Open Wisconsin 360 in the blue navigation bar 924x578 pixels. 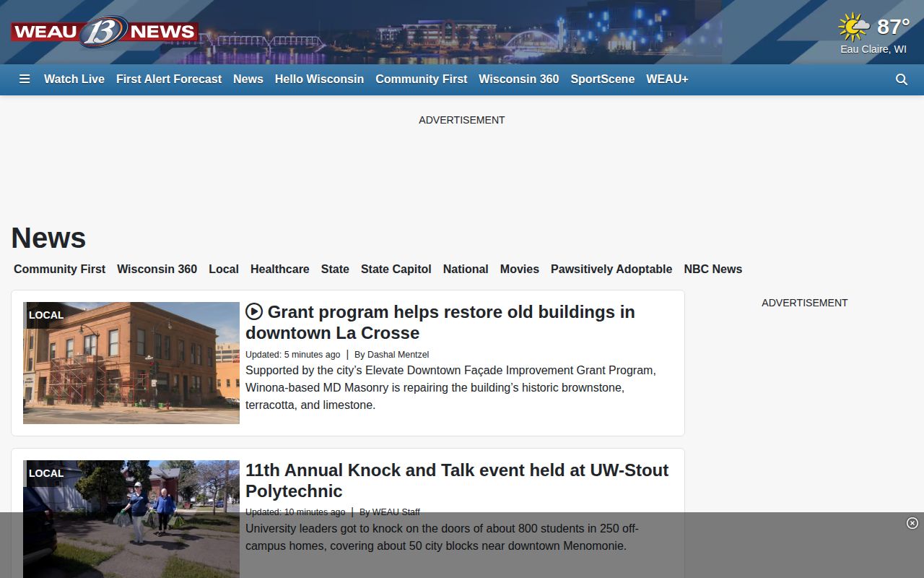pos(519,79)
